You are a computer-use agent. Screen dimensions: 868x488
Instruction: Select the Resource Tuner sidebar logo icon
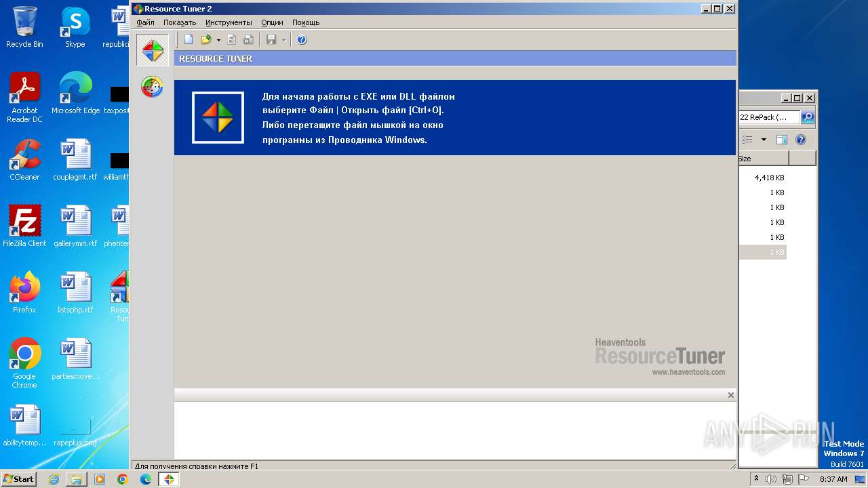point(153,50)
